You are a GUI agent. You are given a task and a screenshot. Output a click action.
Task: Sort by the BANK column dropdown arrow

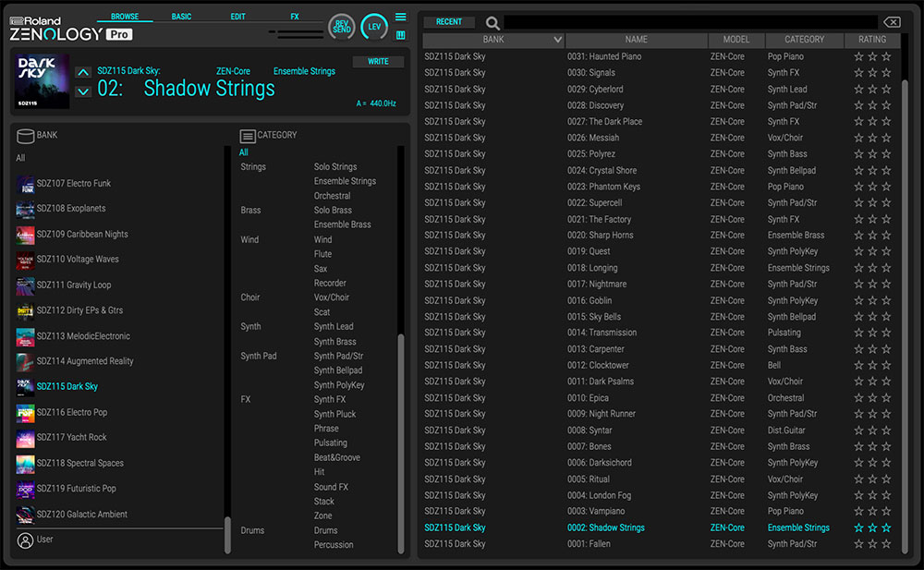coord(557,40)
